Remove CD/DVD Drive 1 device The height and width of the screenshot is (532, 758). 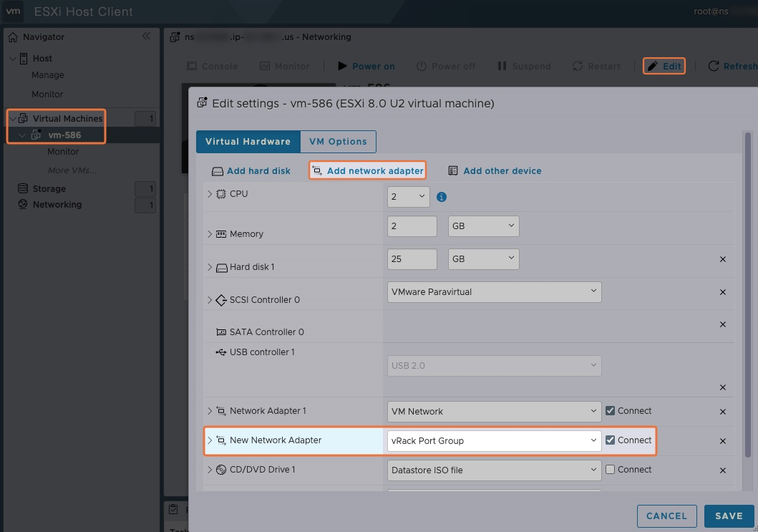coord(723,470)
